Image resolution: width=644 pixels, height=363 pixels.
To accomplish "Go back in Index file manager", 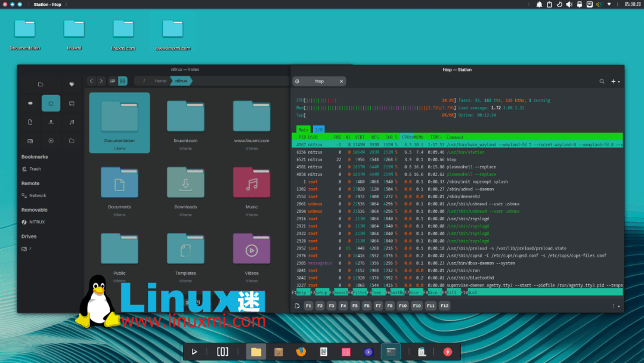I will point(91,81).
